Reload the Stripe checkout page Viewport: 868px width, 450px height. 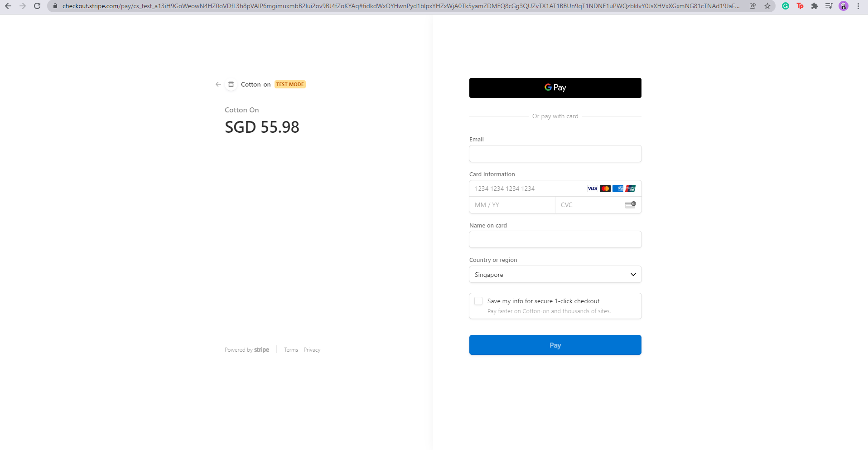pyautogui.click(x=37, y=6)
